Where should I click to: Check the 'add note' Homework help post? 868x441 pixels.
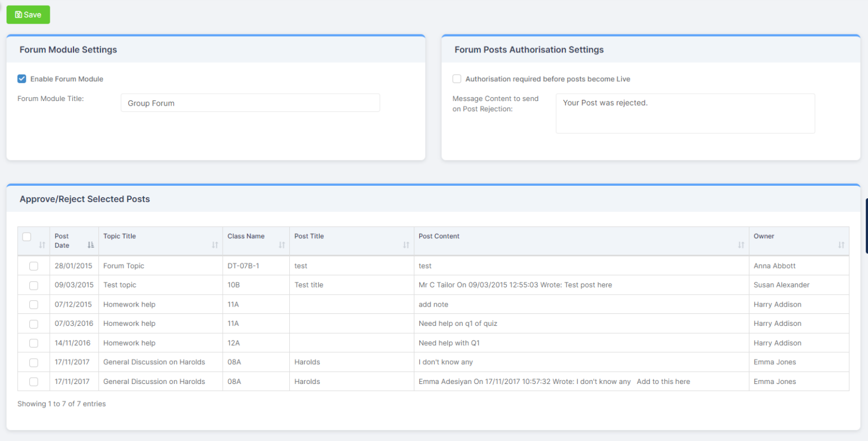tap(33, 304)
